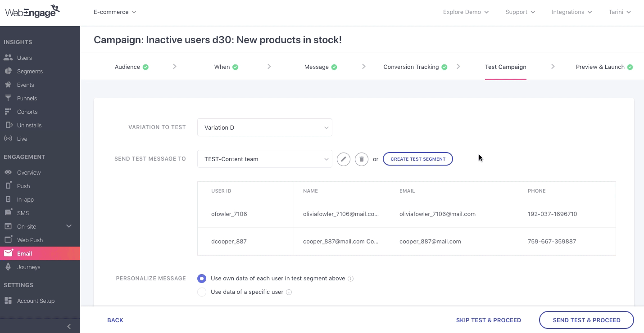
Task: Open Events star icon in sidebar
Action: (x=8, y=85)
